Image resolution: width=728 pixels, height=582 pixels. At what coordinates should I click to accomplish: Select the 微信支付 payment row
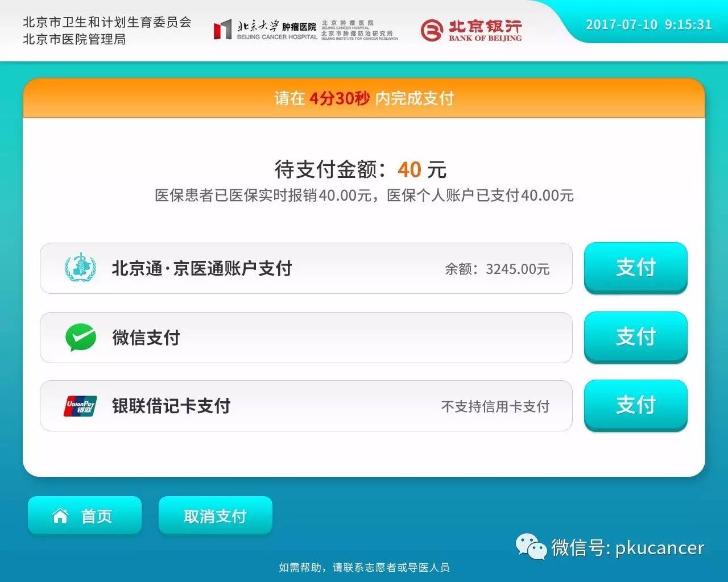point(306,338)
